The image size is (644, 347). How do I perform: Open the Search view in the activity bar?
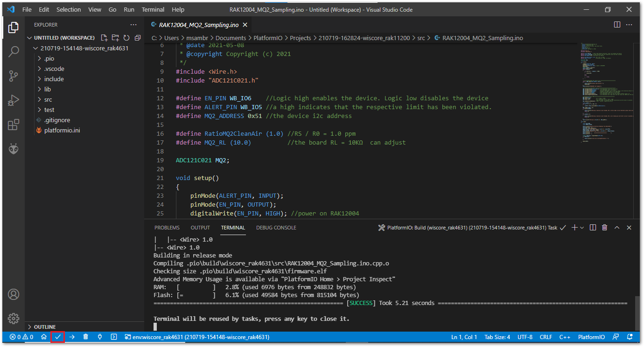pos(14,51)
